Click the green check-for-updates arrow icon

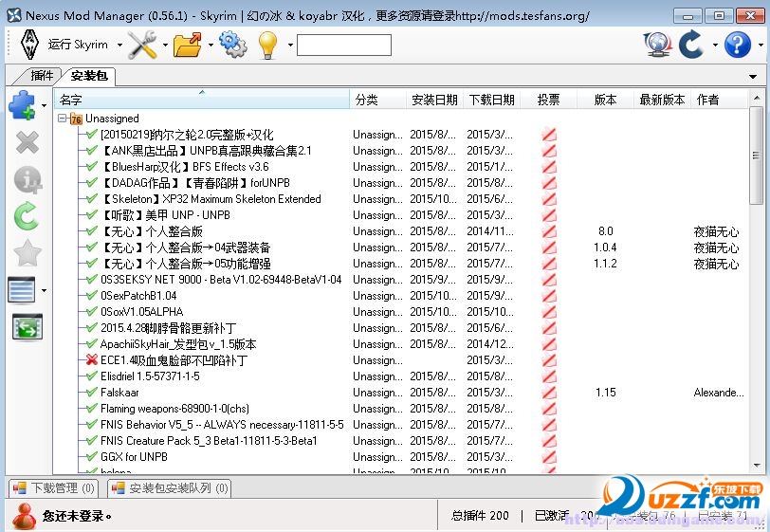[27, 216]
